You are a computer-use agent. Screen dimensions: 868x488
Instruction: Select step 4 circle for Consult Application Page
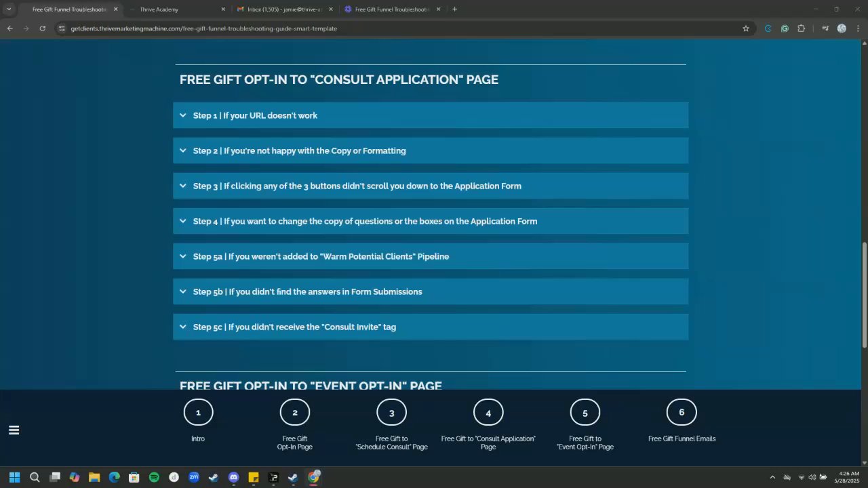488,412
